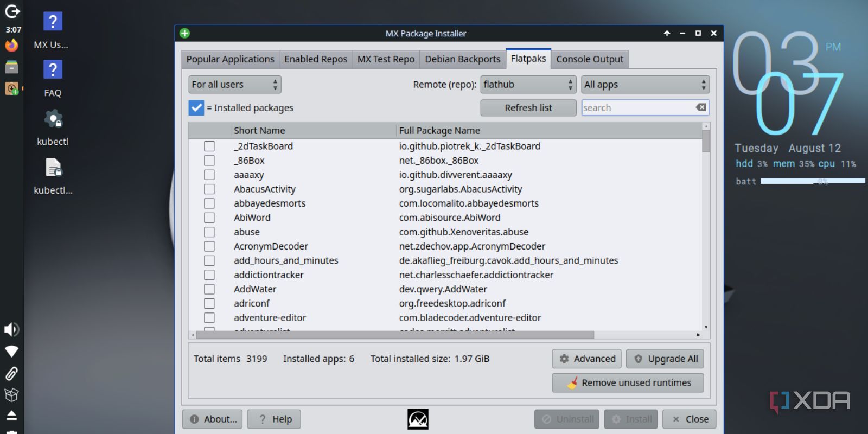Open the kubectl document file icon

click(x=53, y=176)
